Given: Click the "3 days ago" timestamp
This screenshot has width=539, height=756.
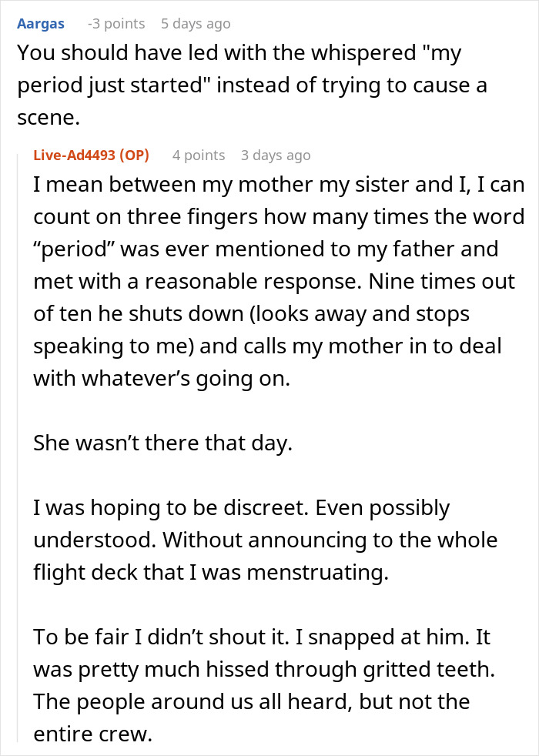Looking at the screenshot, I should click(x=275, y=156).
